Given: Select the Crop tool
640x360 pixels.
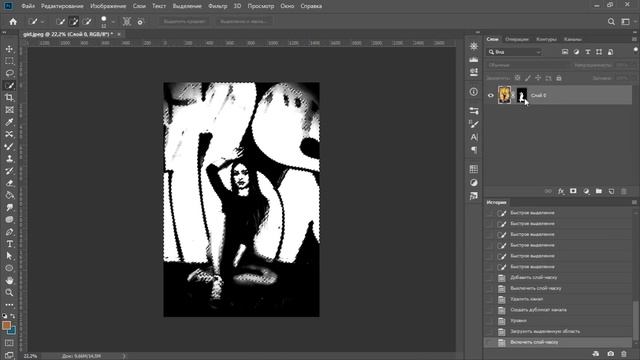Looking at the screenshot, I should (x=9, y=98).
